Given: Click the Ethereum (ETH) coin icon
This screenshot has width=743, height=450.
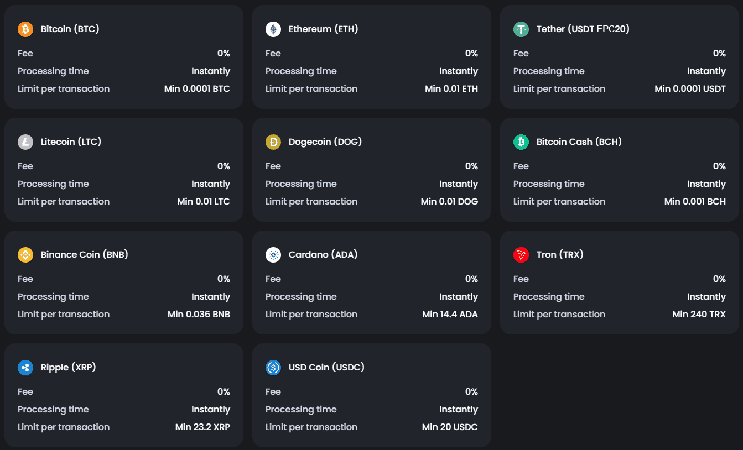Looking at the screenshot, I should pos(273,29).
